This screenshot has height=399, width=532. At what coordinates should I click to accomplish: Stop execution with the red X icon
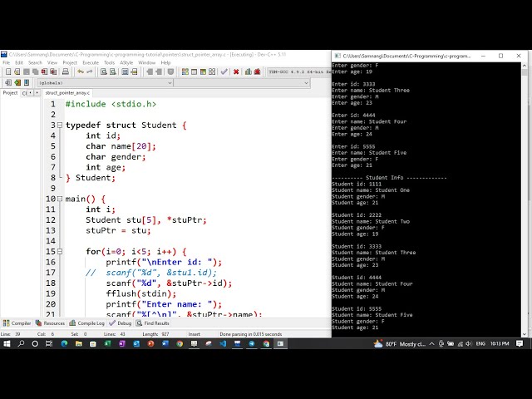[236, 71]
